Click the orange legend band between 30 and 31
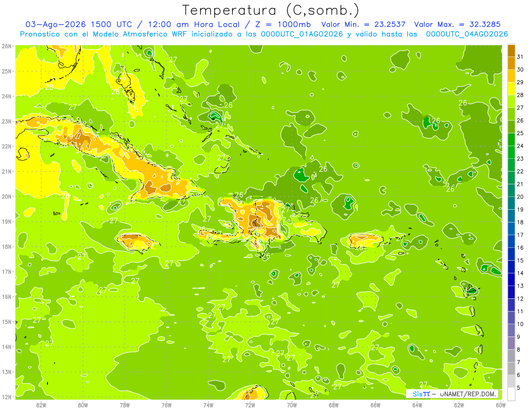 pyautogui.click(x=511, y=63)
